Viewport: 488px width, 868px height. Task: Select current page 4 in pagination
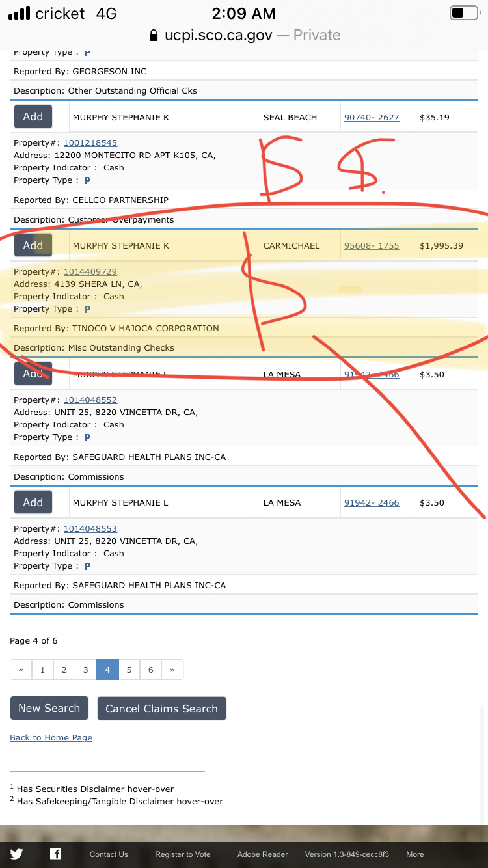pos(107,670)
